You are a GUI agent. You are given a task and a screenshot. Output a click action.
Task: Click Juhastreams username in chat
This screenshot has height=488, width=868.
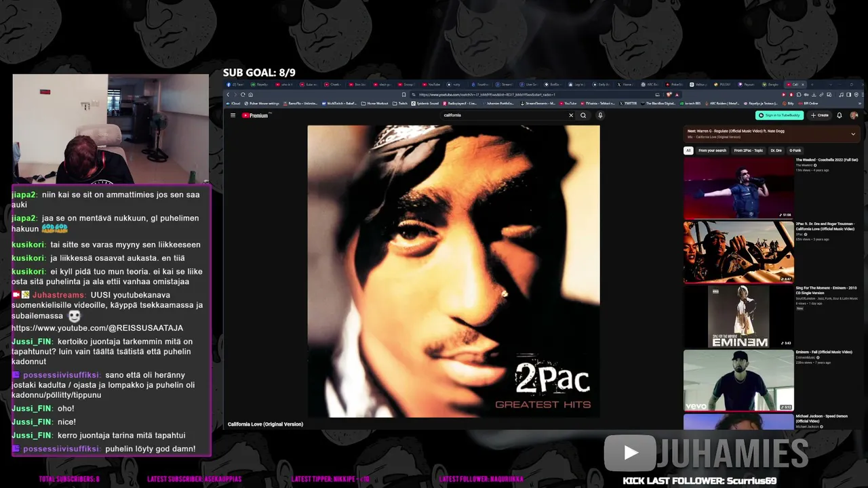59,296
